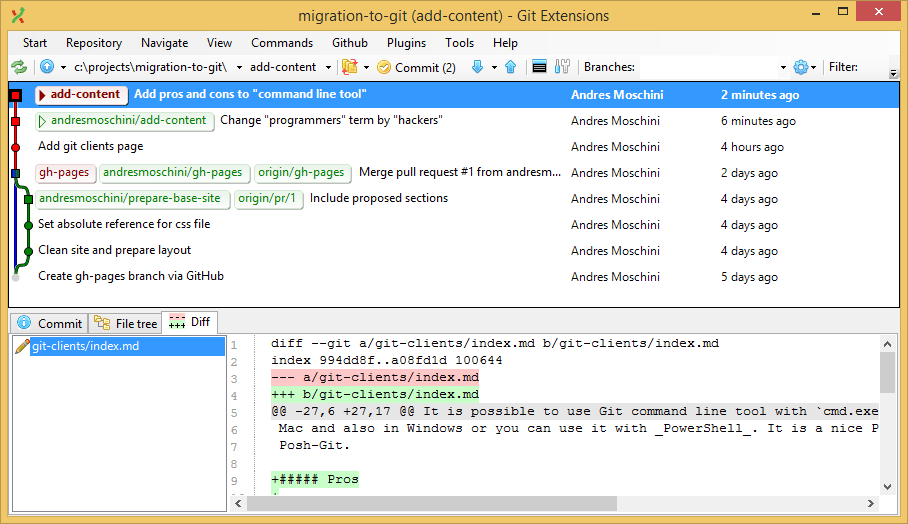Viewport: 908px width, 524px height.
Task: Click diff horizontal scrollbar right arrow
Action: [870, 504]
